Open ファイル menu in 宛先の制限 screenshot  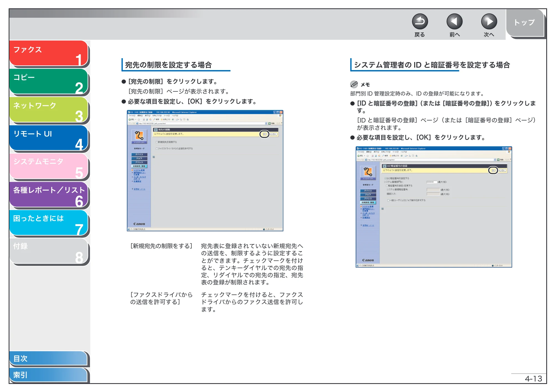132,116
